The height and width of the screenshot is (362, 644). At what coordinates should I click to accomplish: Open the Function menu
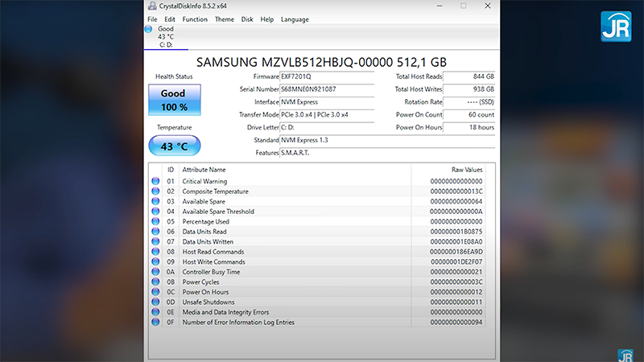click(195, 19)
